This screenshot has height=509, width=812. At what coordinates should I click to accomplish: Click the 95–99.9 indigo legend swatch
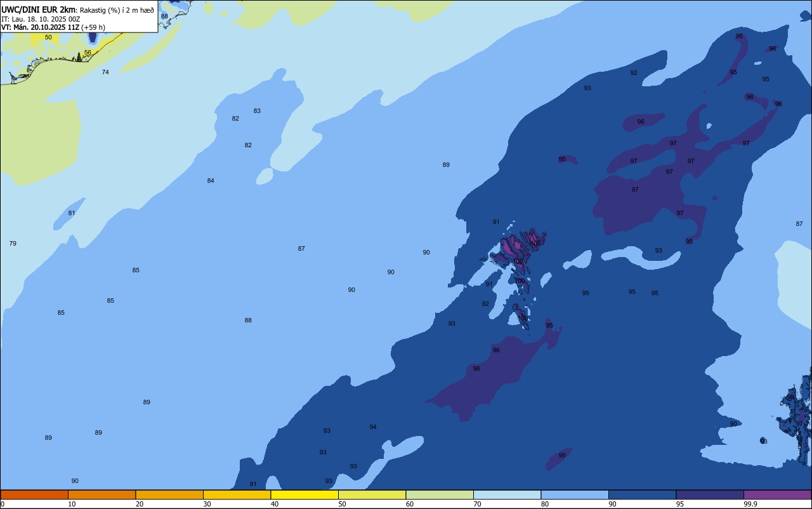click(710, 494)
